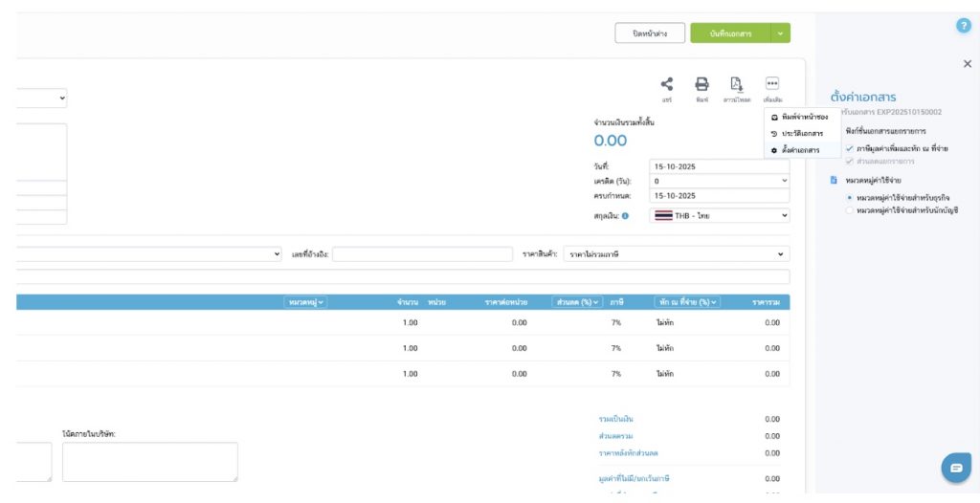Click the PDF download (ดาวน์โหลด) icon
Viewport: 980px width, 503px height.
[736, 84]
